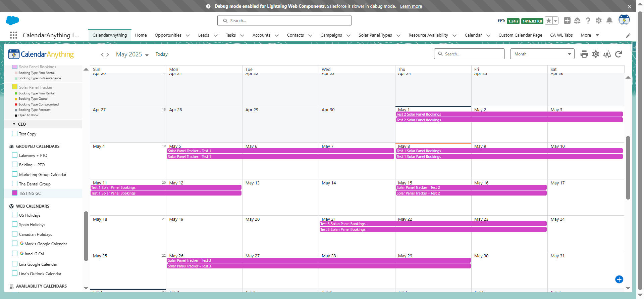644x299 pixels.
Task: Switch to the Home tab
Action: [x=141, y=35]
